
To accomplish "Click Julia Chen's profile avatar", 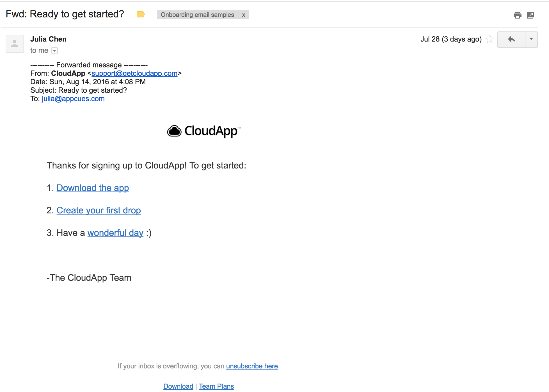I will [15, 44].
